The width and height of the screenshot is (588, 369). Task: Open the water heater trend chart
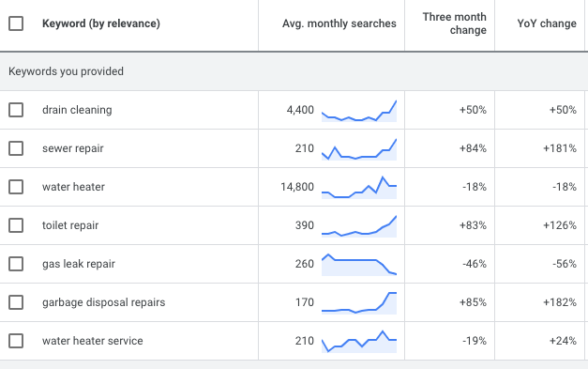[x=359, y=187]
